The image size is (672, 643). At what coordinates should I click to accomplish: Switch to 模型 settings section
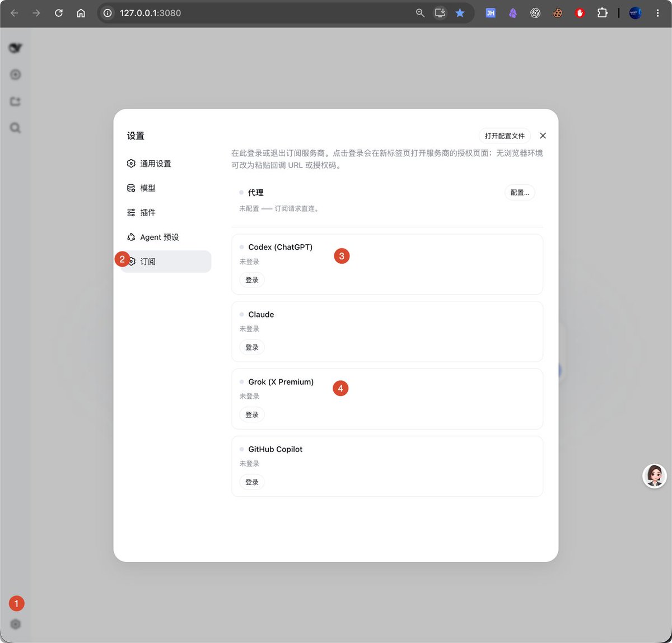(x=166, y=188)
